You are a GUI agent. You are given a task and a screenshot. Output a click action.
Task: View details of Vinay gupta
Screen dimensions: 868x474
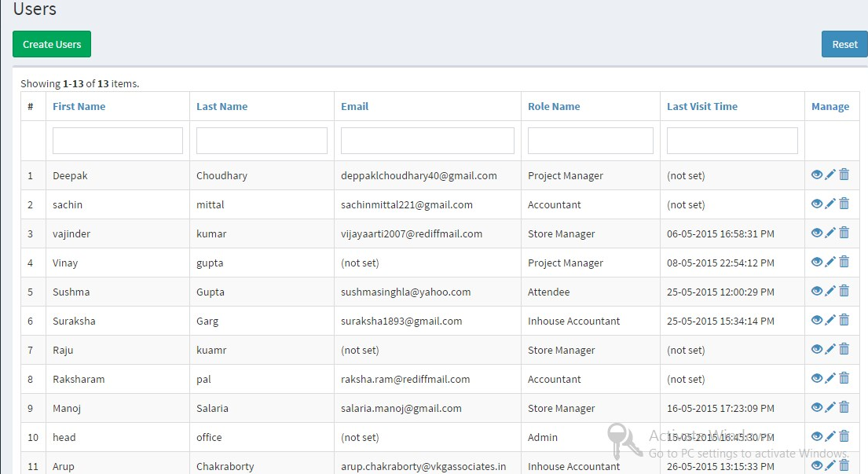click(x=816, y=262)
